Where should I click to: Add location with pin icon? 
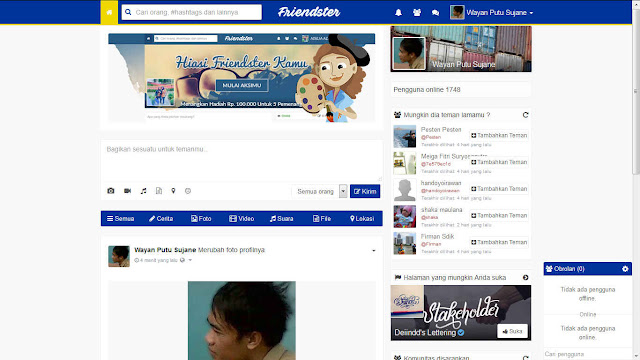click(x=173, y=191)
